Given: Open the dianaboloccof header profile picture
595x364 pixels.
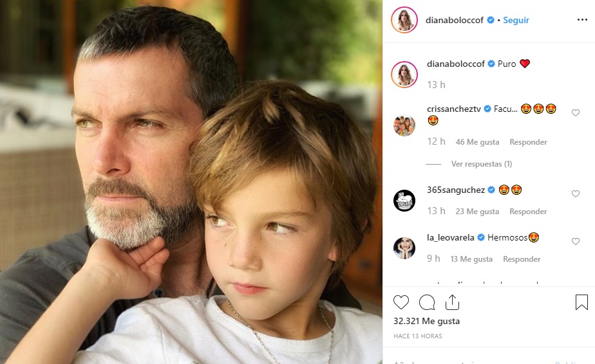Looking at the screenshot, I should point(404,20).
